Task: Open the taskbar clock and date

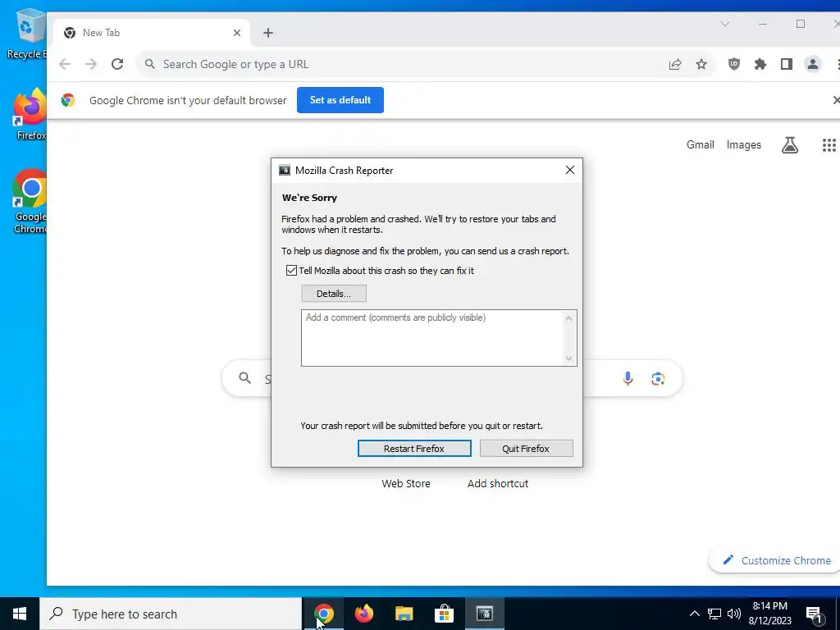Action: pyautogui.click(x=769, y=614)
